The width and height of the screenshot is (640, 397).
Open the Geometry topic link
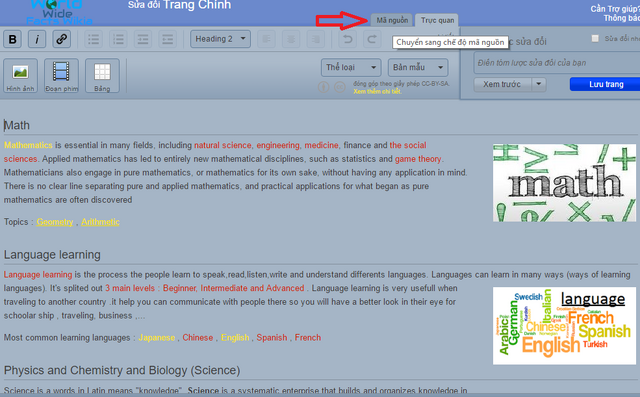tap(55, 222)
